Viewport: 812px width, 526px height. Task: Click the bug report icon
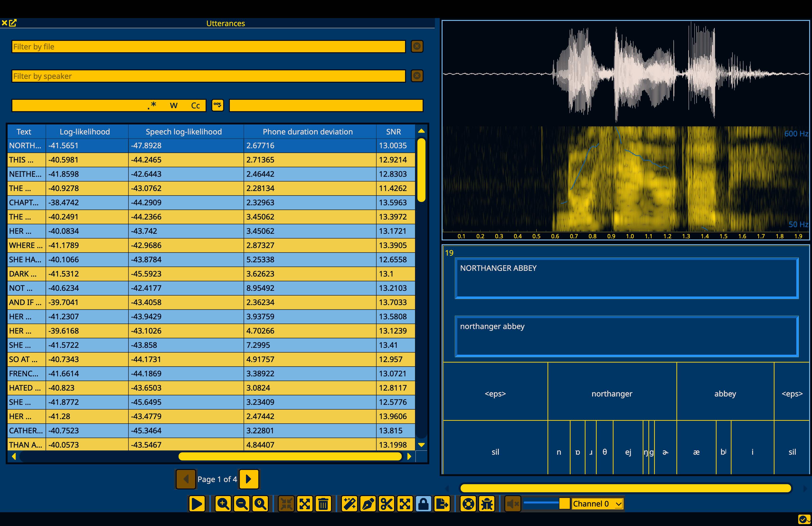click(x=487, y=504)
